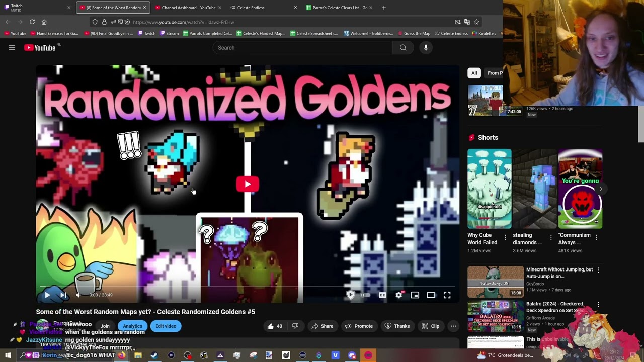
Task: Open the Windows Start menu
Action: pos(8,355)
